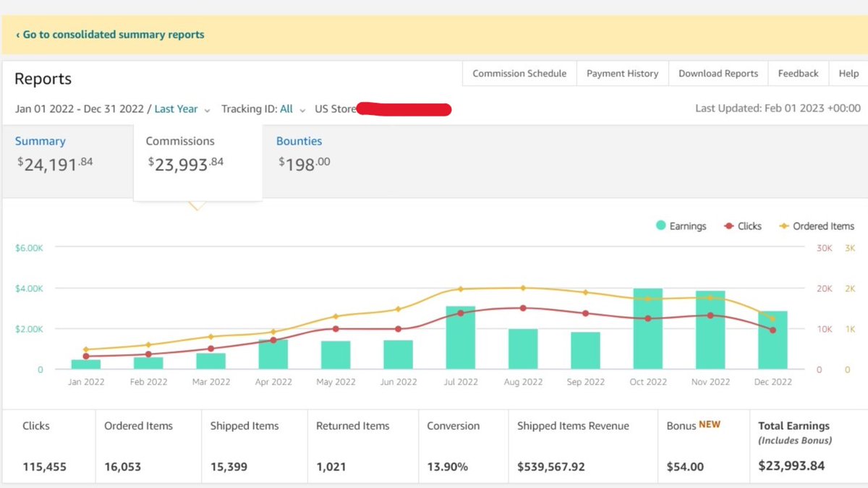
Task: Click the Mar 2022 earnings bar
Action: point(211,361)
